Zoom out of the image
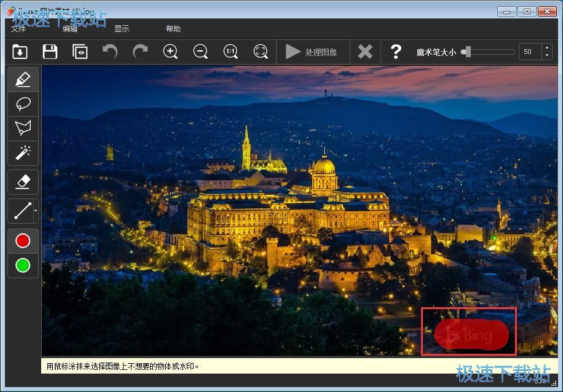Image resolution: width=563 pixels, height=392 pixels. click(x=200, y=52)
